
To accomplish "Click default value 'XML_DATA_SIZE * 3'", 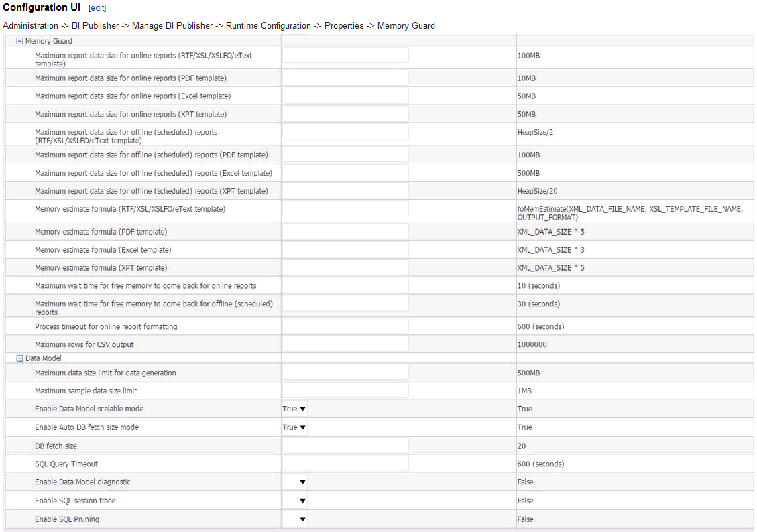I will click(x=551, y=250).
